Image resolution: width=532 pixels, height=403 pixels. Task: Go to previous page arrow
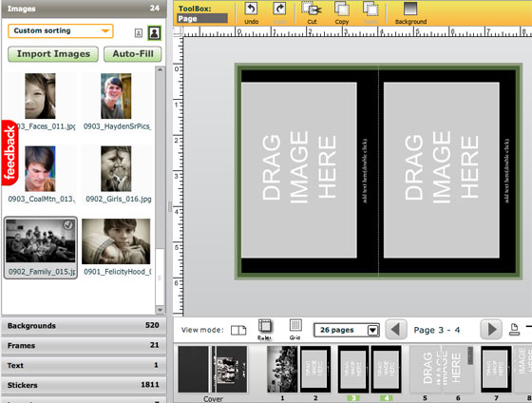395,329
